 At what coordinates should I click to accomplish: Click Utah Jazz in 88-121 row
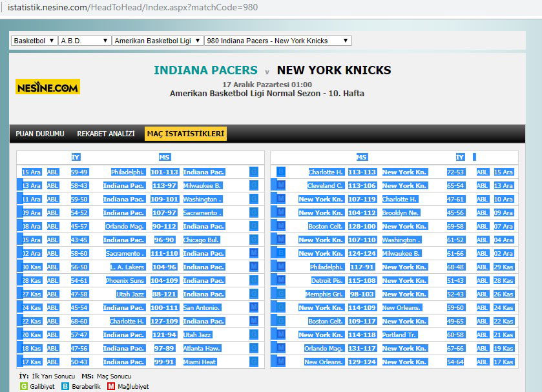130,294
